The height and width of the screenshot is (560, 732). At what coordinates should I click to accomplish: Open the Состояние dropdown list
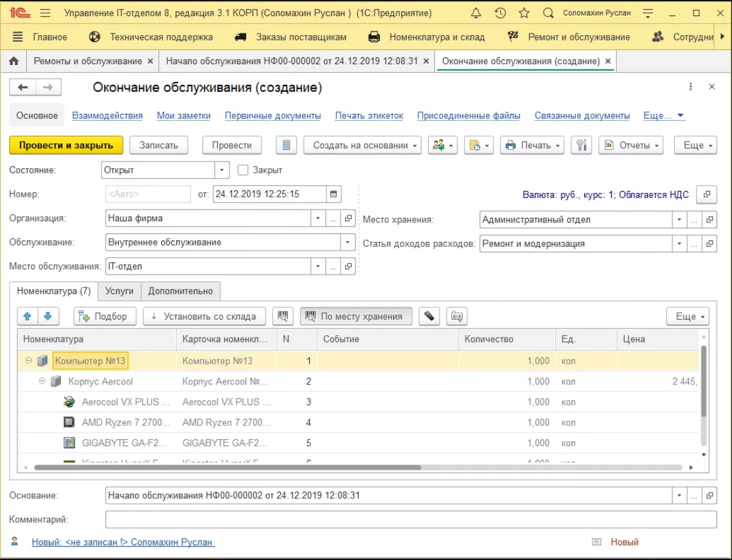(x=222, y=170)
